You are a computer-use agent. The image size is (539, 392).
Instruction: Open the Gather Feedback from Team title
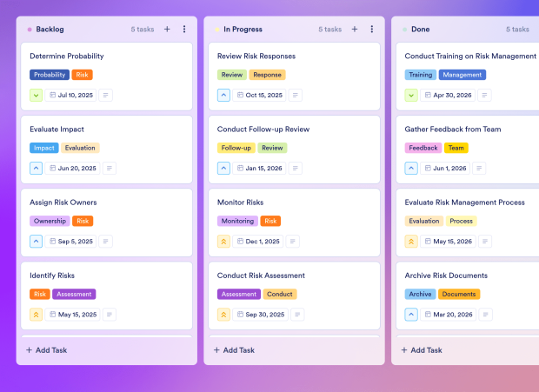(x=453, y=130)
